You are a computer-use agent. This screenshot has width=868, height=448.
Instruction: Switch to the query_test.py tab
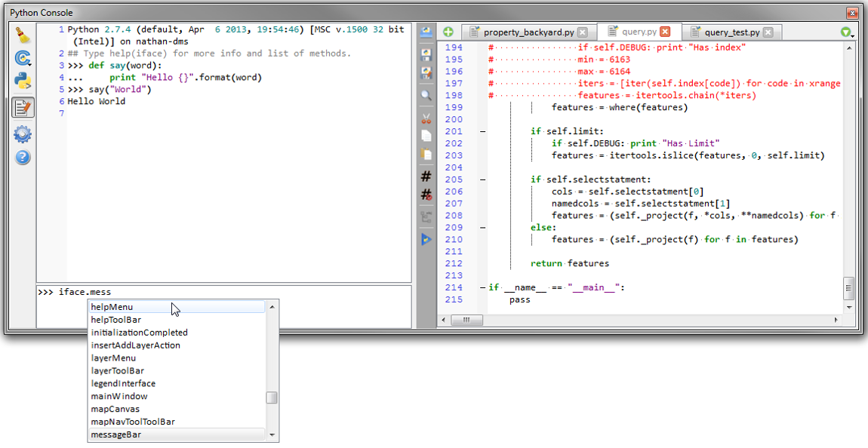[731, 32]
